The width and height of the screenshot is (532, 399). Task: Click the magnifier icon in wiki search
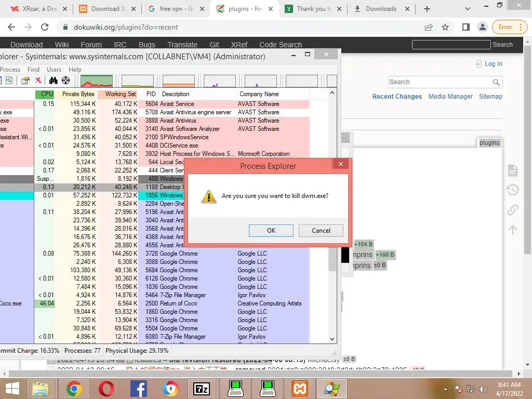coord(496,82)
